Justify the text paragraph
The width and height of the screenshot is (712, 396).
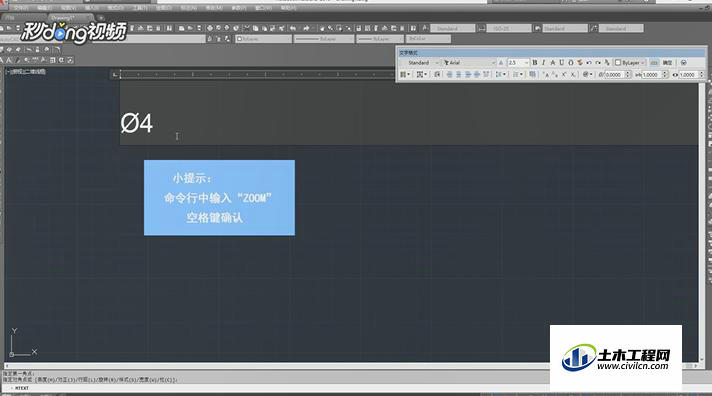476,74
